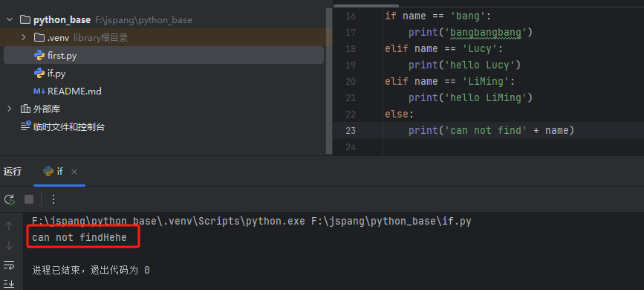Click line number 16 in gutter
The height and width of the screenshot is (290, 644).
(x=351, y=16)
